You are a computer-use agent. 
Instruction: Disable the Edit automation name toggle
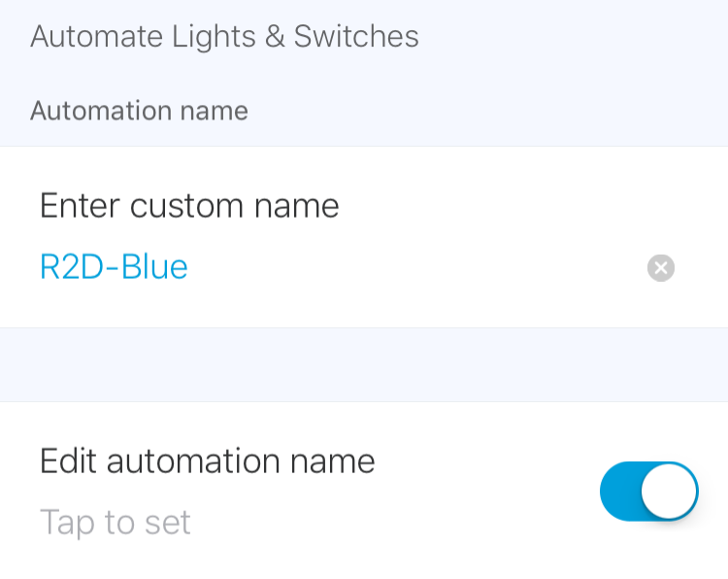(649, 491)
